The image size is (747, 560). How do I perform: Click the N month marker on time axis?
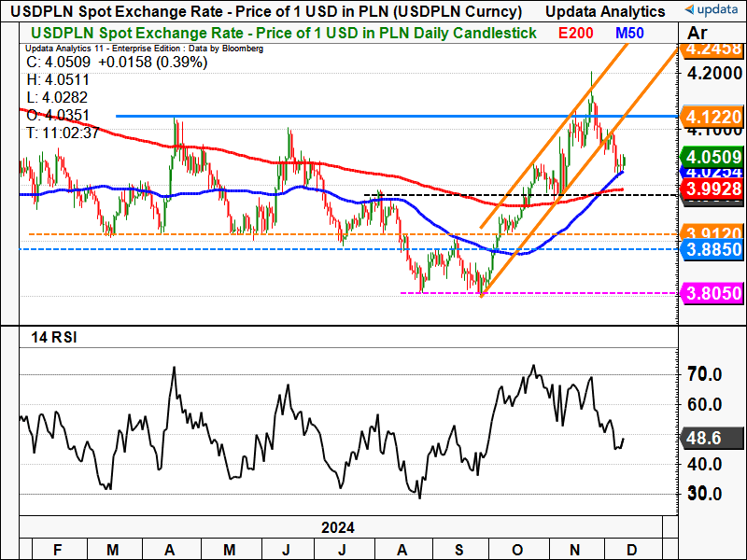point(574,550)
